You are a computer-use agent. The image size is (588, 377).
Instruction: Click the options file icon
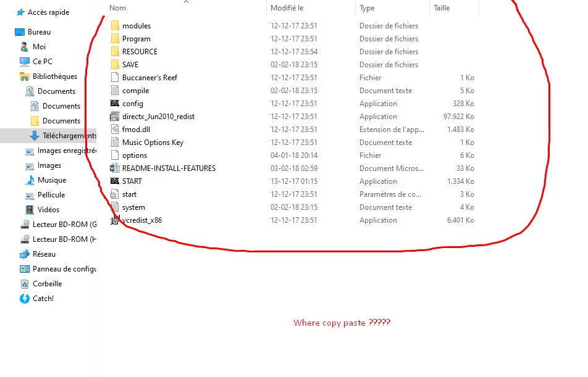[x=115, y=155]
